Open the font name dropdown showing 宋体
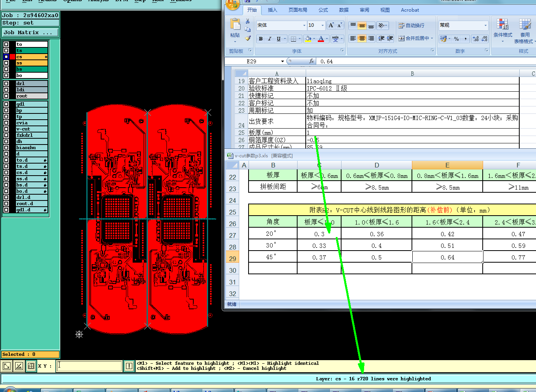 (x=304, y=25)
